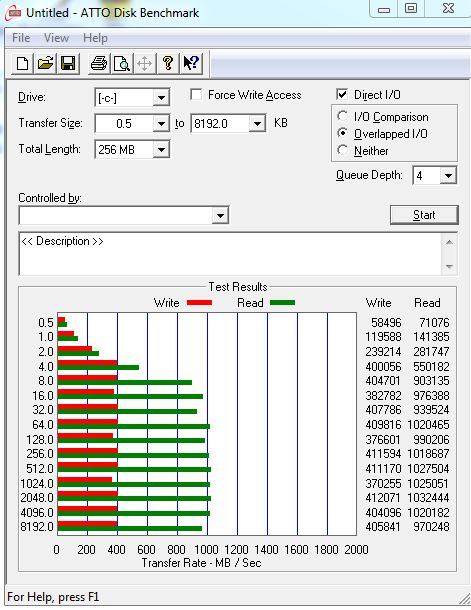Click the read value 903135

tap(431, 380)
